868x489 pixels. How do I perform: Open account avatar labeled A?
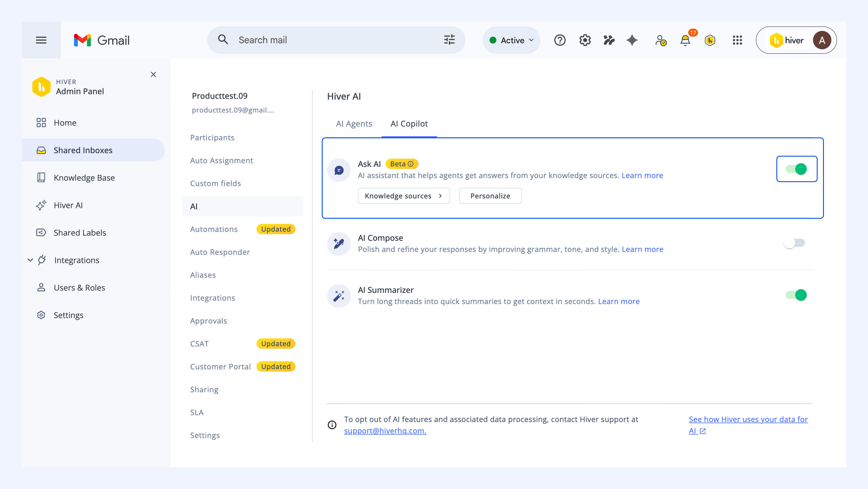click(x=822, y=40)
